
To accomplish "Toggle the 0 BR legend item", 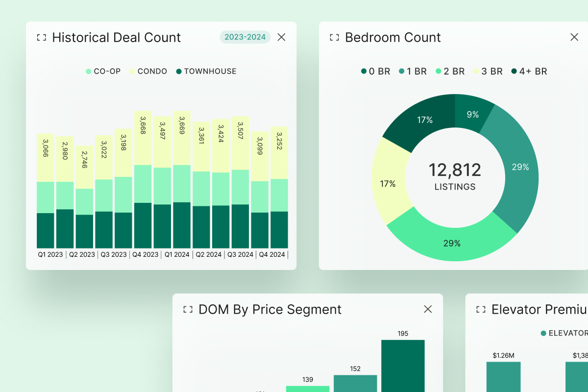I will (x=376, y=72).
